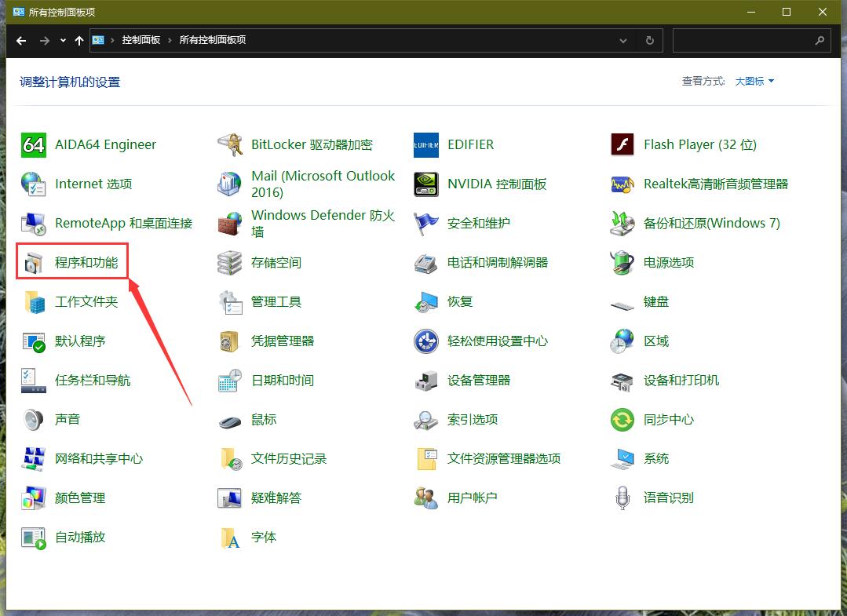Viewport: 847px width, 616px height.
Task: Open the 凭据管理器 safe icon
Action: pyautogui.click(x=229, y=341)
